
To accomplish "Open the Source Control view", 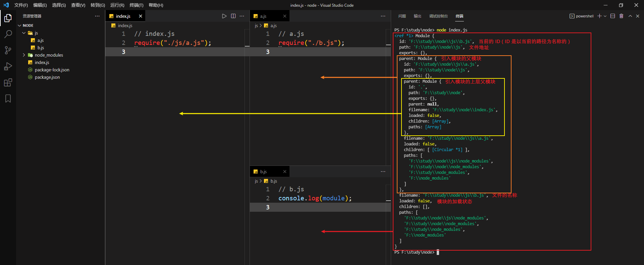I will click(x=8, y=50).
